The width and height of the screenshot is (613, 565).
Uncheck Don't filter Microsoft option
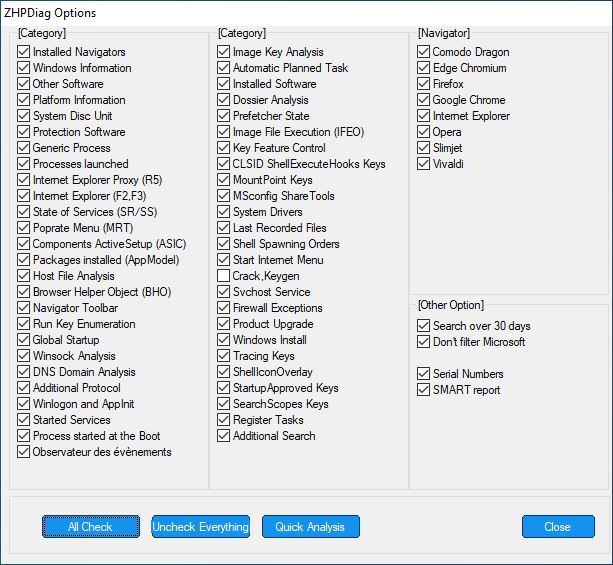pos(423,342)
